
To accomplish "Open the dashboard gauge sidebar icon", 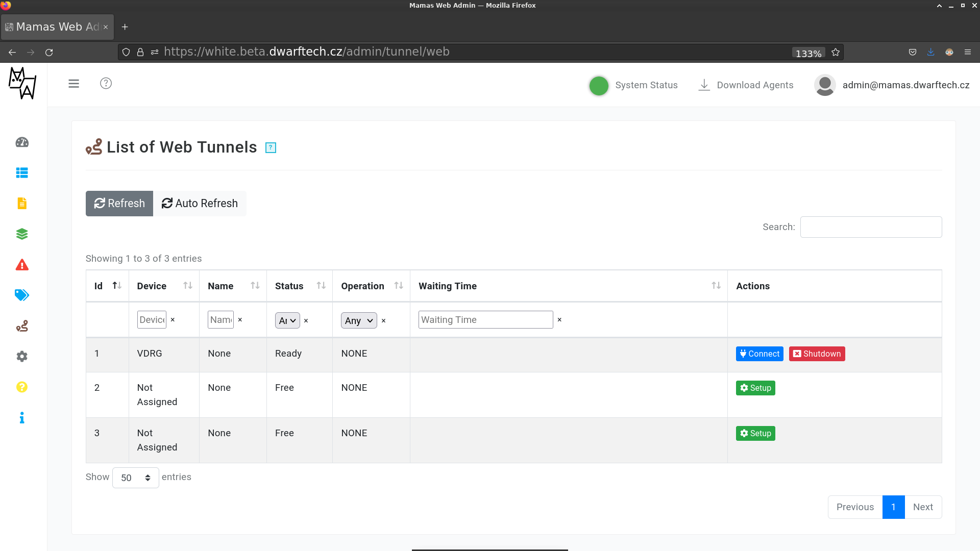I will coord(22,142).
